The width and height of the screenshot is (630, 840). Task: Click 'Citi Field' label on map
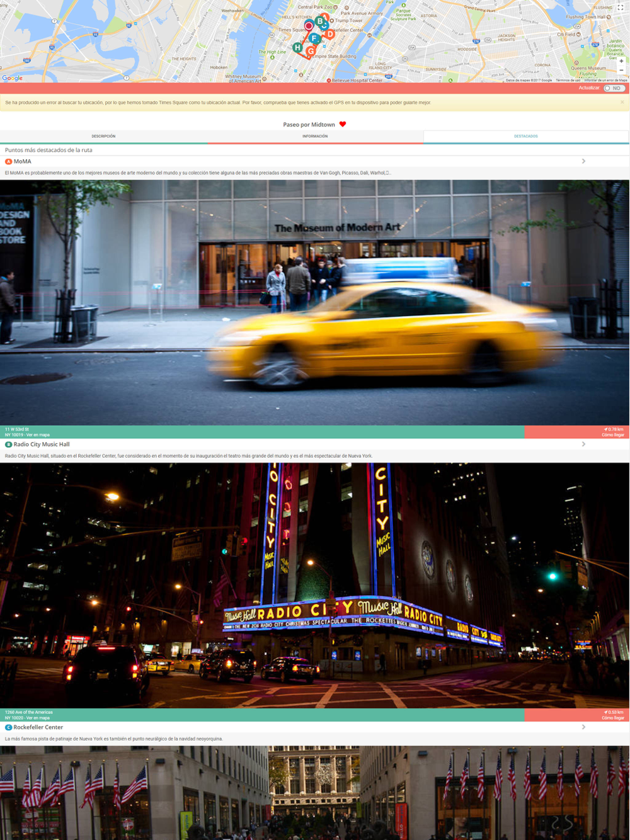tap(566, 35)
